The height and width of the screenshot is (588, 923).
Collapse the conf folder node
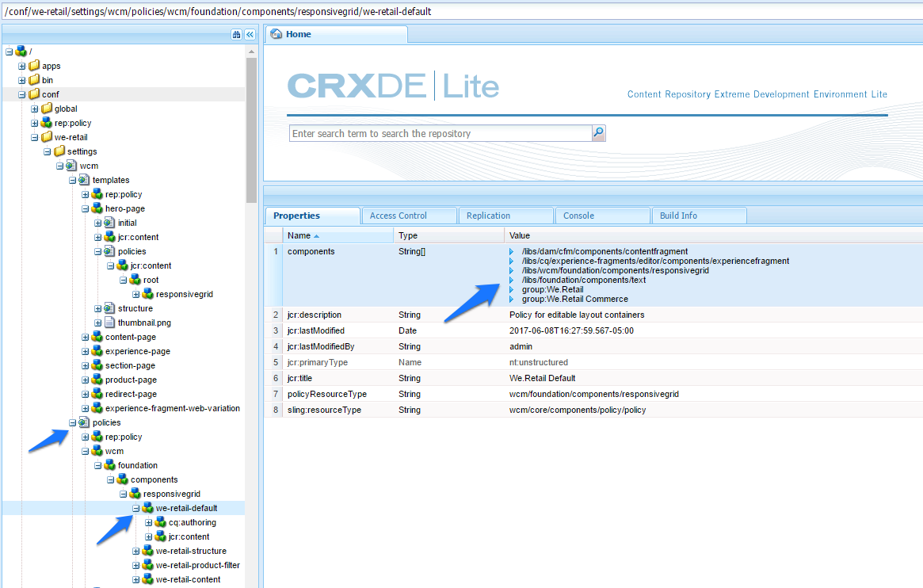tap(21, 95)
